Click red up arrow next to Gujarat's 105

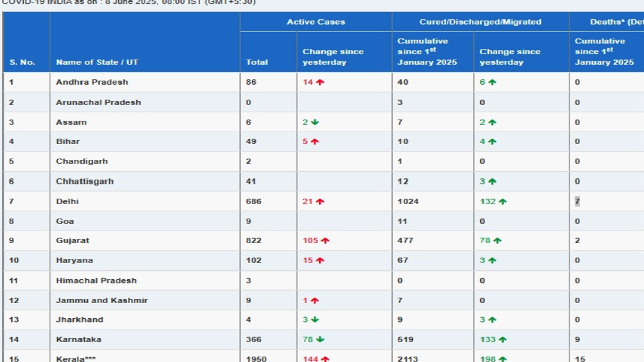tap(325, 241)
